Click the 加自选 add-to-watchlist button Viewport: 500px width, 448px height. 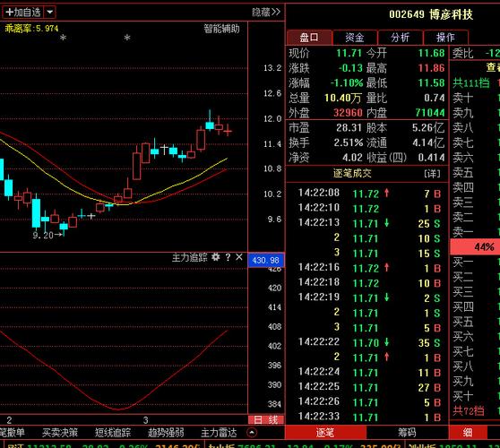pyautogui.click(x=23, y=13)
